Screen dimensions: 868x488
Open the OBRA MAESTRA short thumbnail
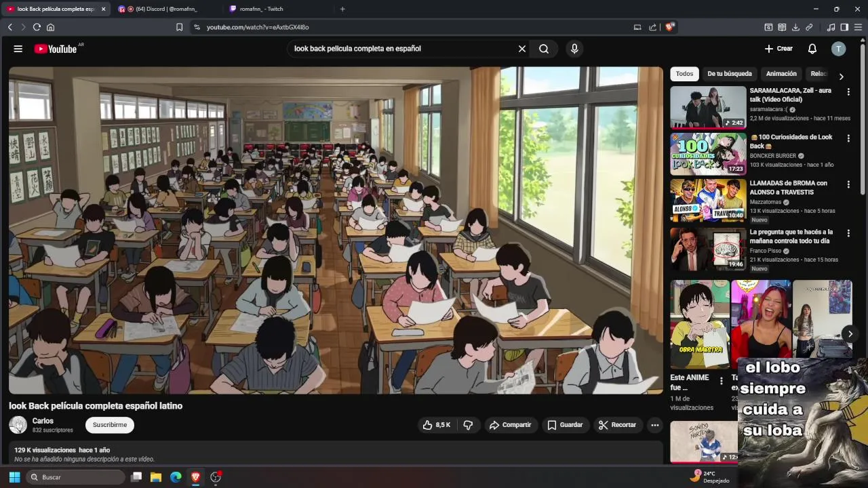700,325
